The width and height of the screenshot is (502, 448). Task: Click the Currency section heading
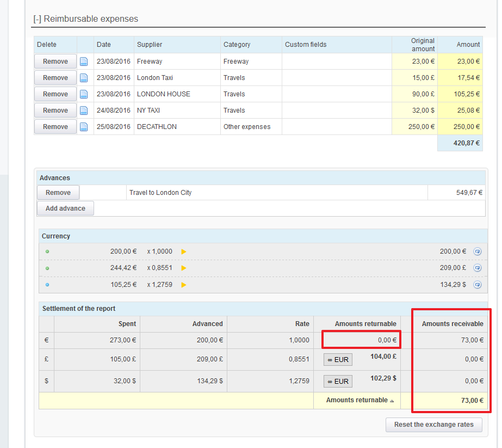[x=55, y=236]
